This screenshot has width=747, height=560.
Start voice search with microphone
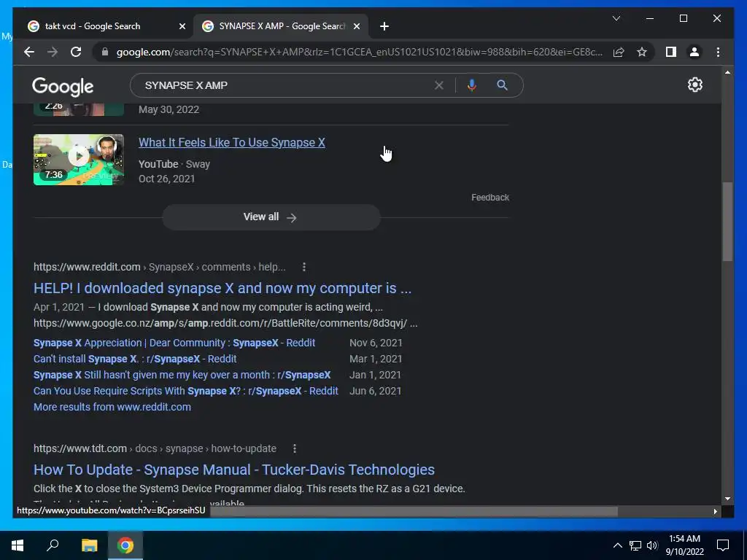click(x=472, y=85)
